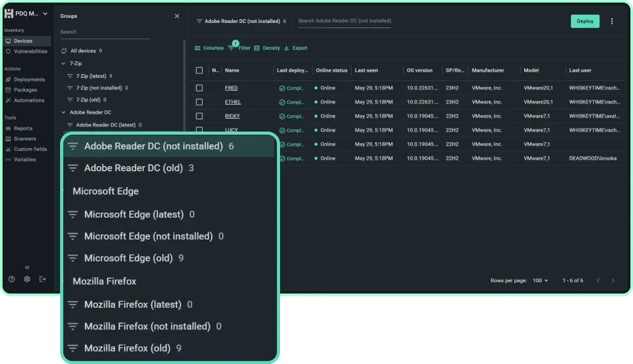Go to Deployments in the sidebar

(x=27, y=79)
